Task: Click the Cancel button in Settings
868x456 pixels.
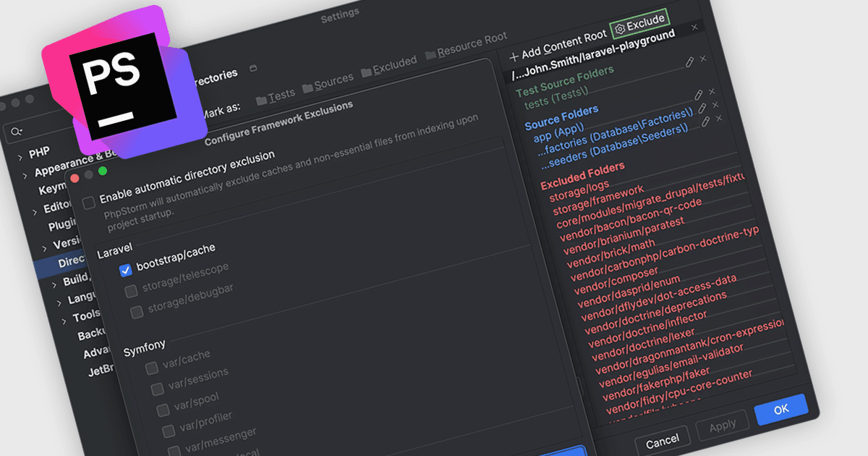Action: 663,440
